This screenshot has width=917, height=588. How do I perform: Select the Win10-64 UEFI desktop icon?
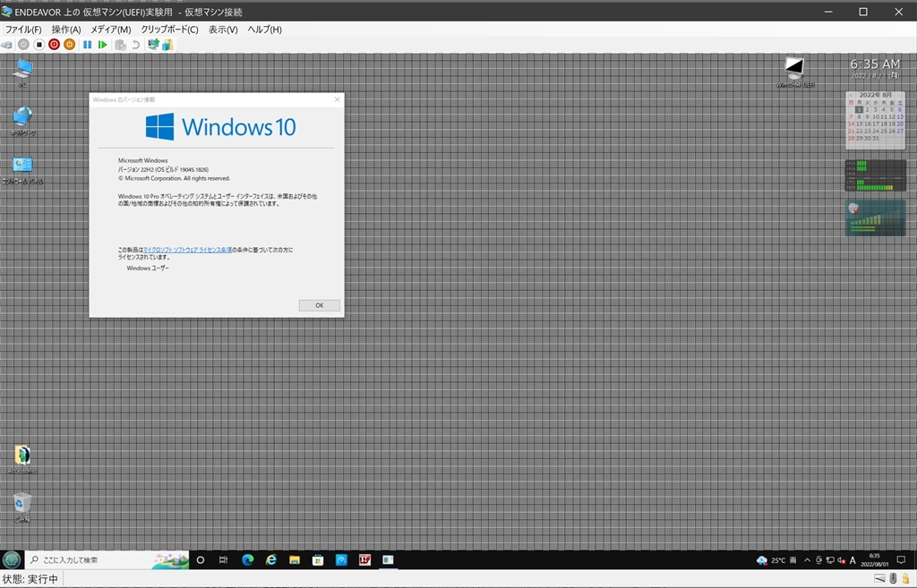pos(795,72)
